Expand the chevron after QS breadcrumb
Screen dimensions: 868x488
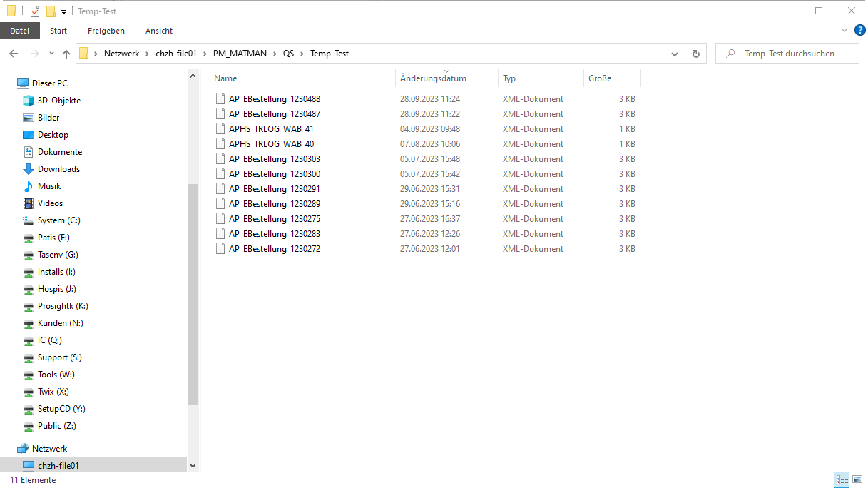point(302,54)
